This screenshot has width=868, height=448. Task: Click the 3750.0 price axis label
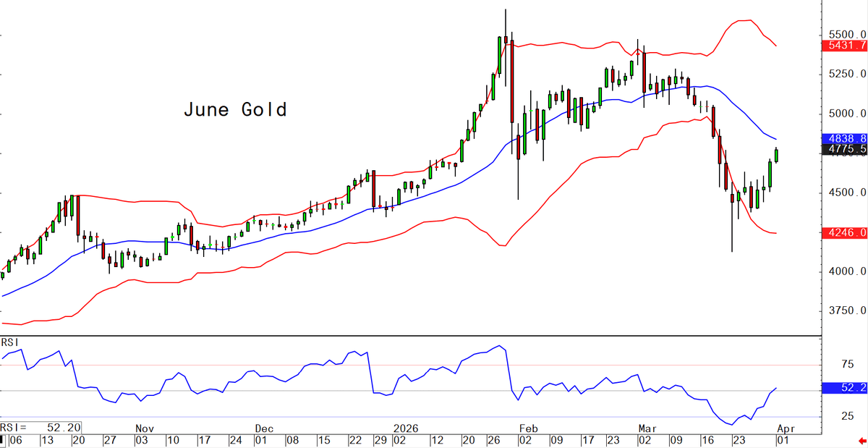coord(848,311)
